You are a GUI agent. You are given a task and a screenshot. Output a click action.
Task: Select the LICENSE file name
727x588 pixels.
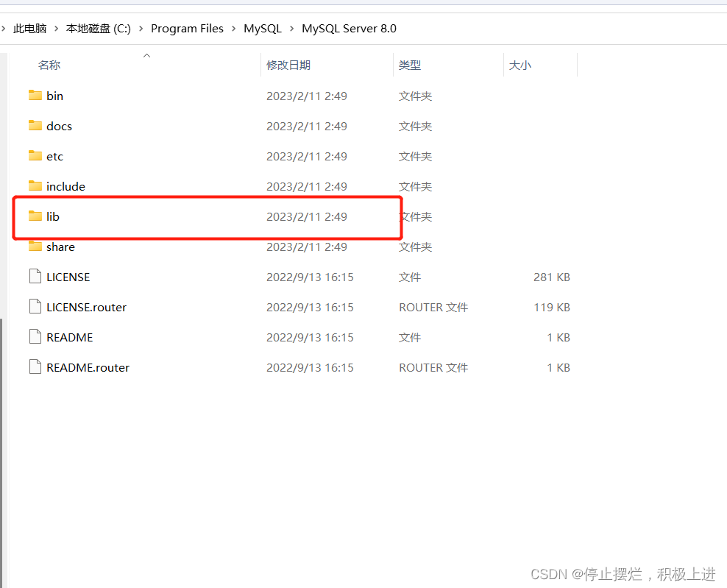pyautogui.click(x=68, y=277)
